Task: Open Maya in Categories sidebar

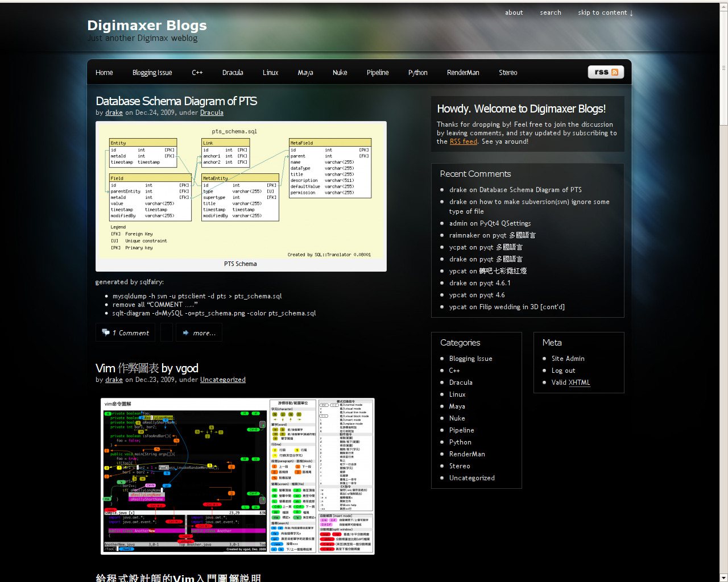Action: (x=457, y=406)
